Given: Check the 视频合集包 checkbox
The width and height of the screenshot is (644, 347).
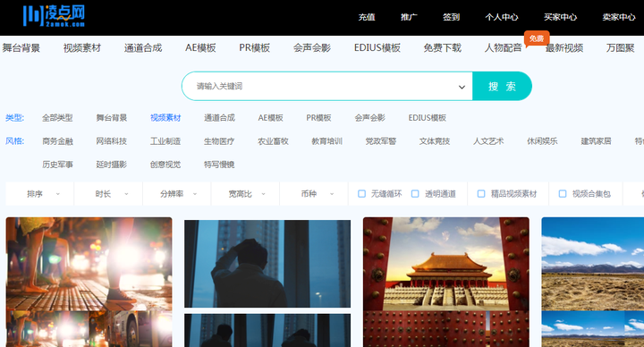Looking at the screenshot, I should [563, 194].
